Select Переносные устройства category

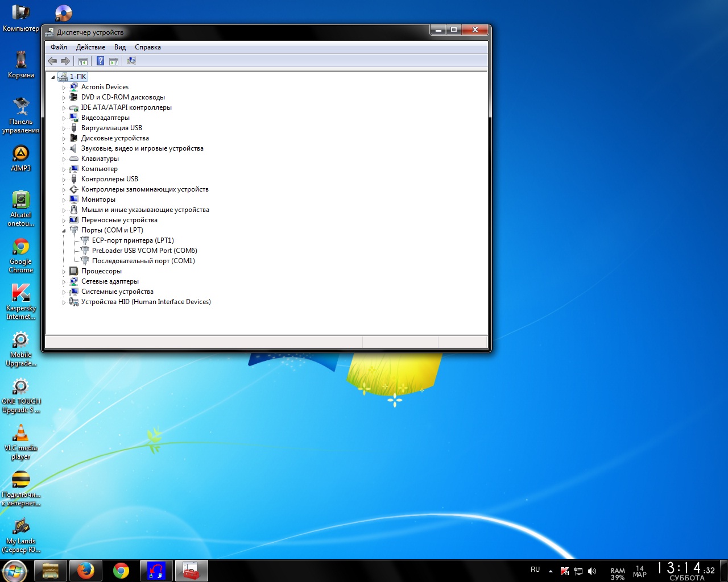[x=119, y=220]
